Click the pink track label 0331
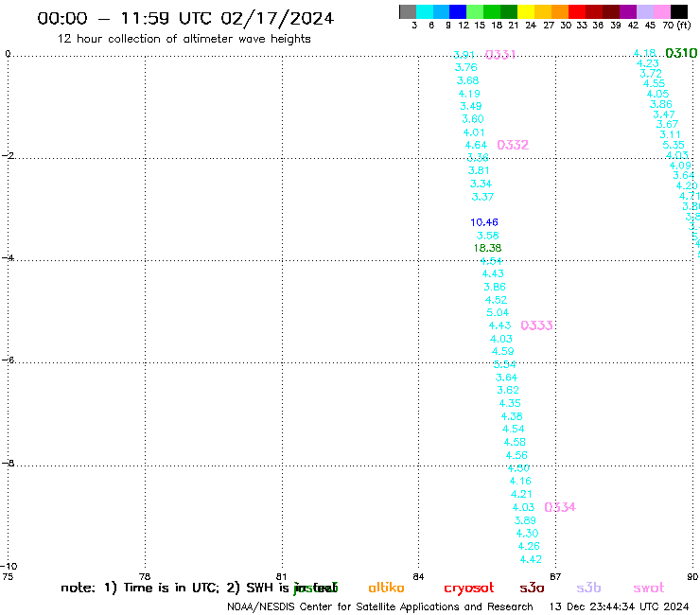This screenshot has height=615, width=700. click(x=500, y=55)
